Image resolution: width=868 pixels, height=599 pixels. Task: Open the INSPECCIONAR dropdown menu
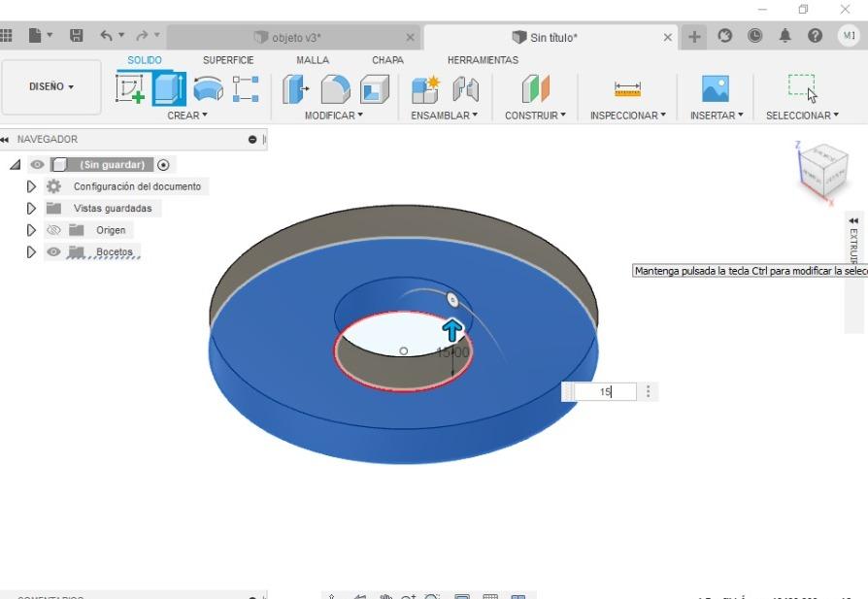coord(628,116)
